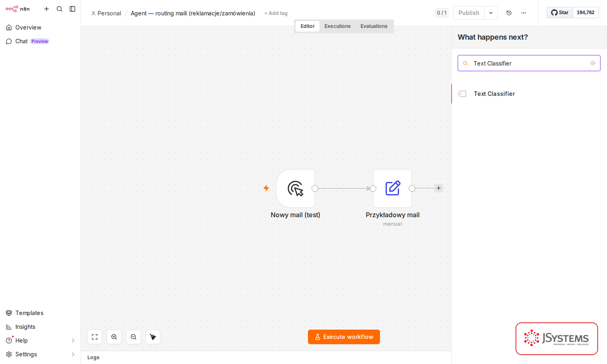Click the plus icon to create new
This screenshot has height=364, width=607.
click(x=47, y=9)
